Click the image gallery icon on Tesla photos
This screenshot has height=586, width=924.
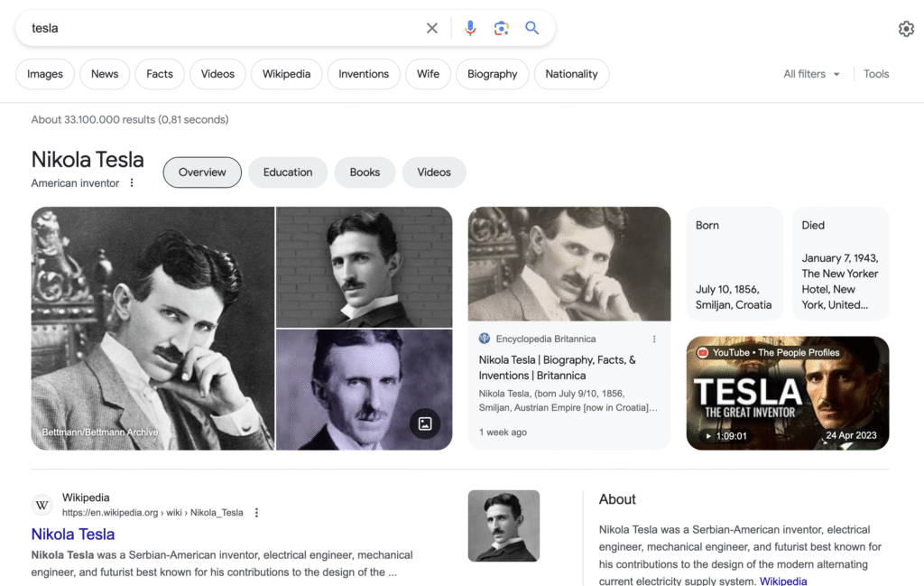[425, 423]
